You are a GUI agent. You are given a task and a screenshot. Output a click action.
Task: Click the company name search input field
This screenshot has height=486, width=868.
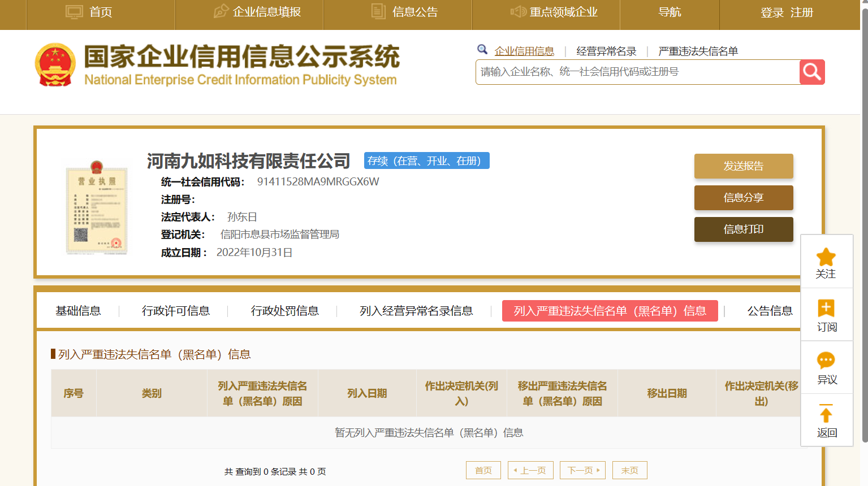[637, 72]
